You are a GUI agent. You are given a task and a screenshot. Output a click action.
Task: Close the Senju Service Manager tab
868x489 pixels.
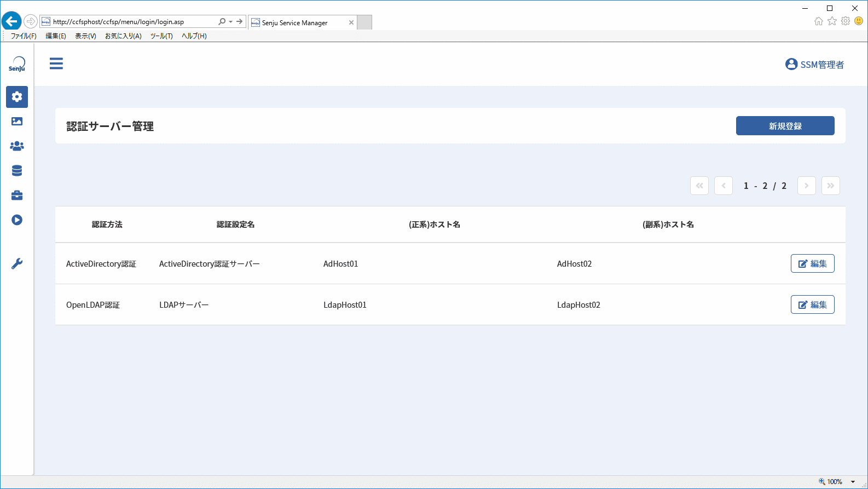point(351,22)
